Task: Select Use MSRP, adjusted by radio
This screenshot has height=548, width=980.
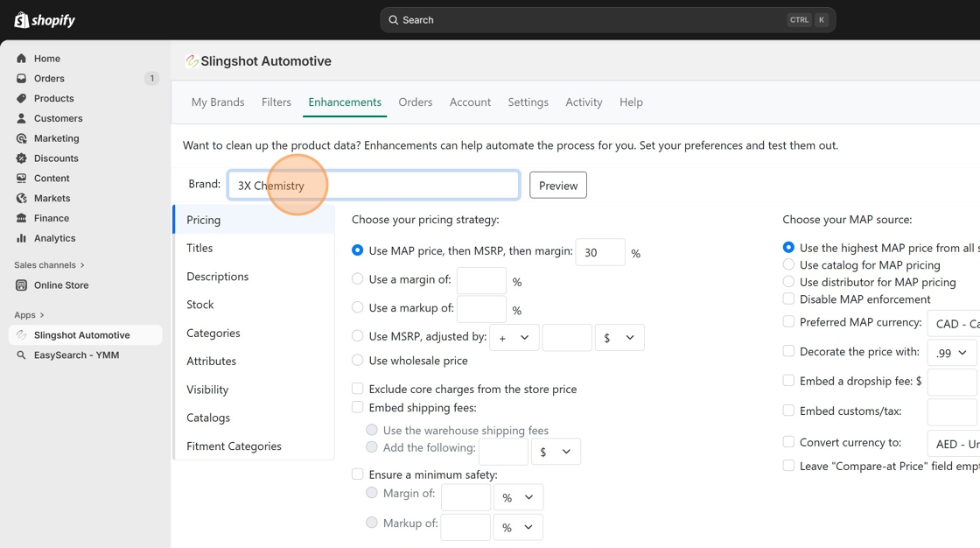Action: (358, 336)
